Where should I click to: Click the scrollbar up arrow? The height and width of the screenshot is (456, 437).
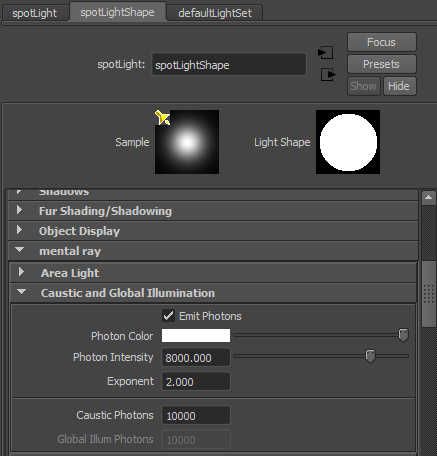pos(428,198)
